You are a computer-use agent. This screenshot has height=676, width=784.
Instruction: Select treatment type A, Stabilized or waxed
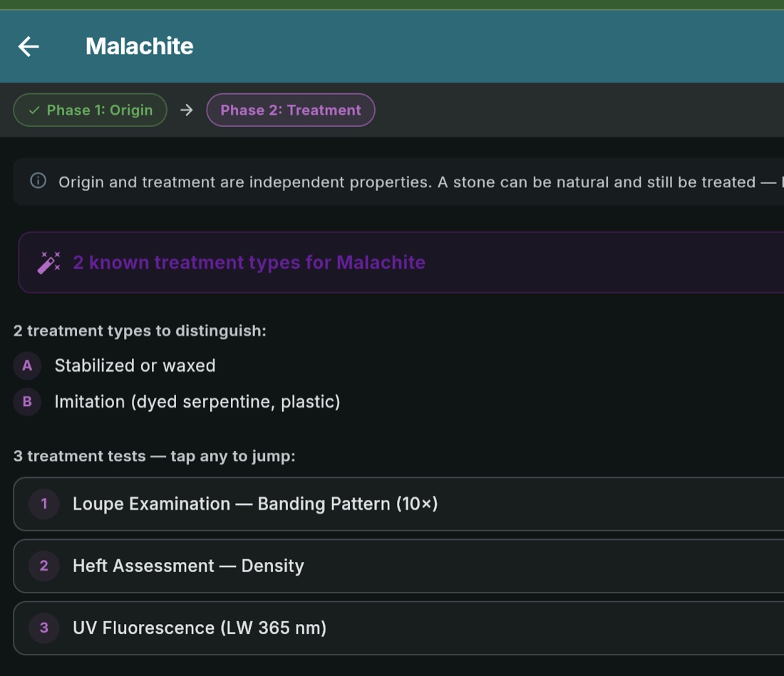(135, 365)
